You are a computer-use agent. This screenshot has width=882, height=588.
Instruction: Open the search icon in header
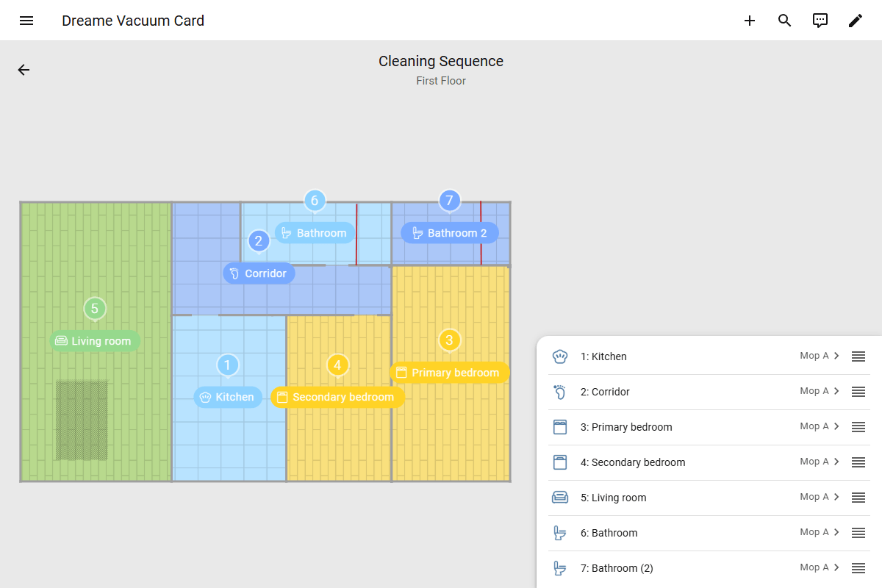click(x=785, y=21)
